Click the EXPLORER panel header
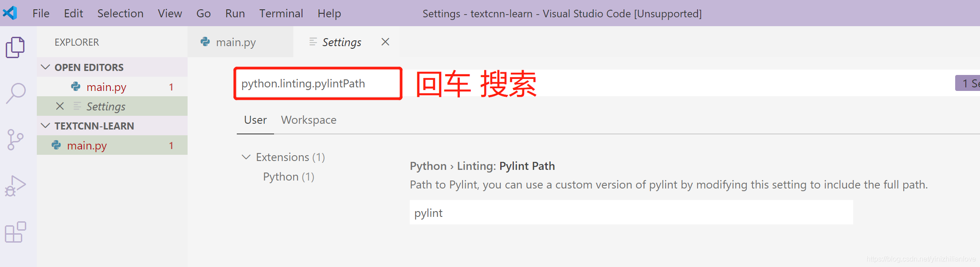The width and height of the screenshot is (980, 267). [77, 42]
